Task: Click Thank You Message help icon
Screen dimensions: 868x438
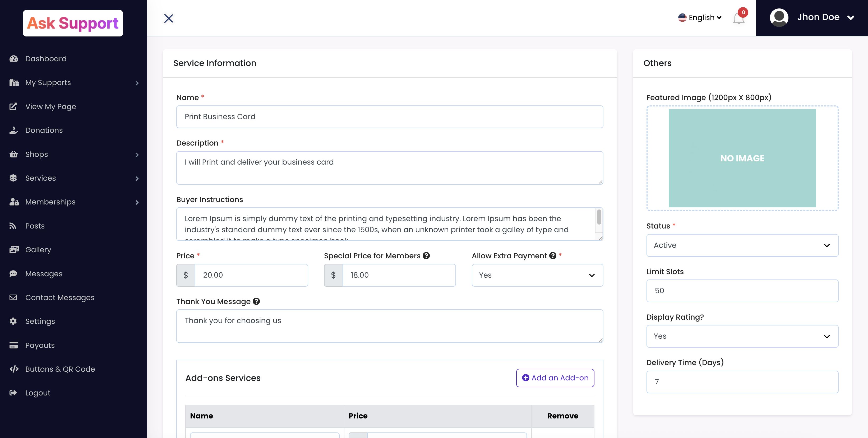Action: [x=256, y=301]
